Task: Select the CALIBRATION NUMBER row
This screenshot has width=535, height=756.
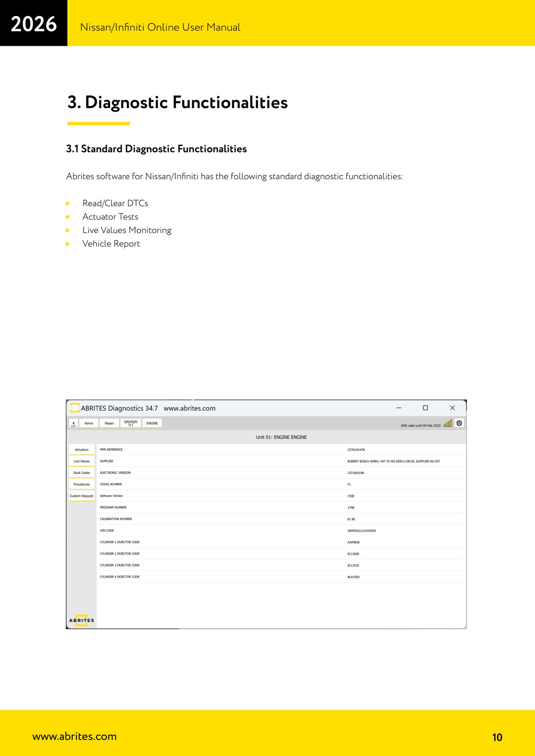Action: [x=281, y=519]
